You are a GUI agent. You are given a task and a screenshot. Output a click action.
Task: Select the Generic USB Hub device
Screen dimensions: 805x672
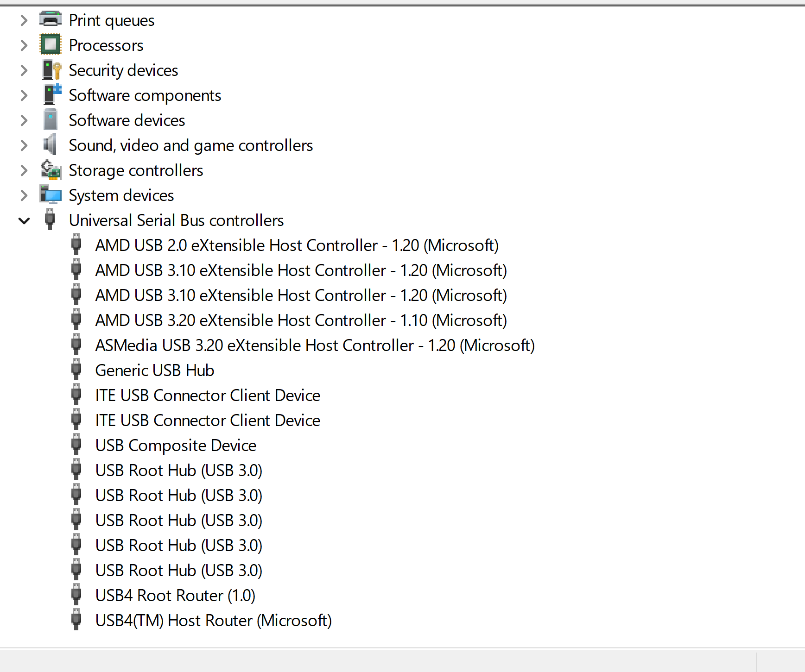[154, 371]
